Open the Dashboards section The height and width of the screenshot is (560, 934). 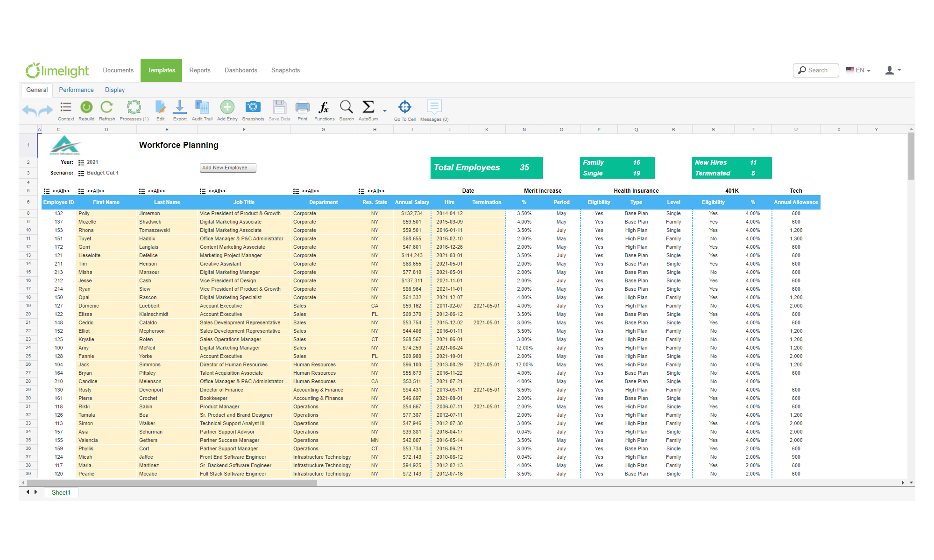tap(241, 70)
